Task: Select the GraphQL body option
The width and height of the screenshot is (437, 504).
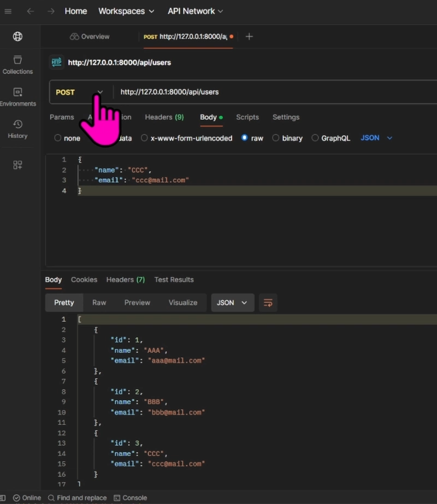Action: (330, 138)
